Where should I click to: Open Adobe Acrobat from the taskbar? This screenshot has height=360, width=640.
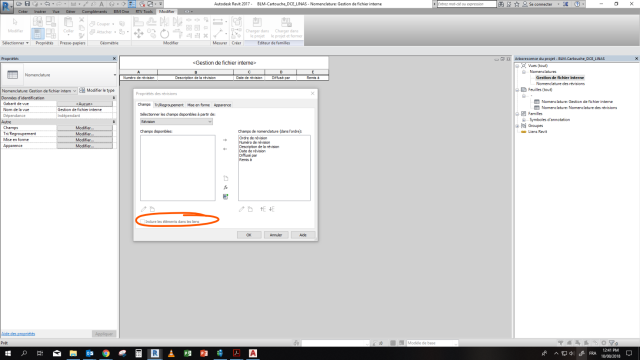pyautogui.click(x=236, y=353)
